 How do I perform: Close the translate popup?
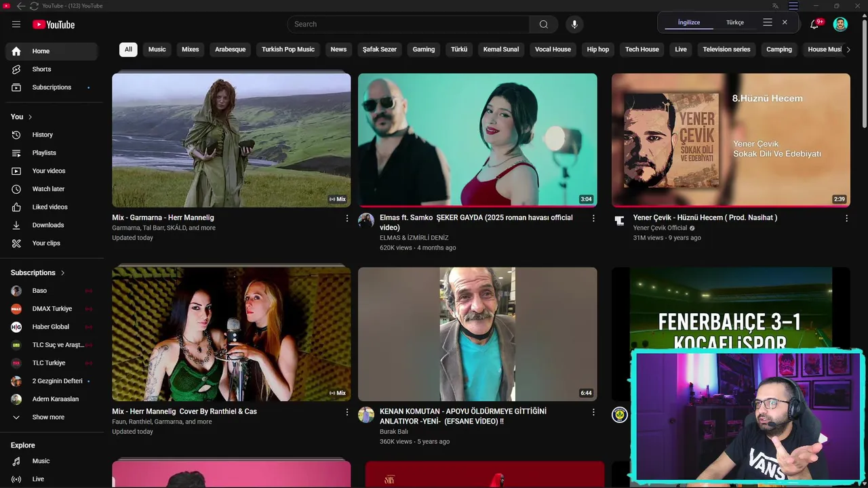785,22
